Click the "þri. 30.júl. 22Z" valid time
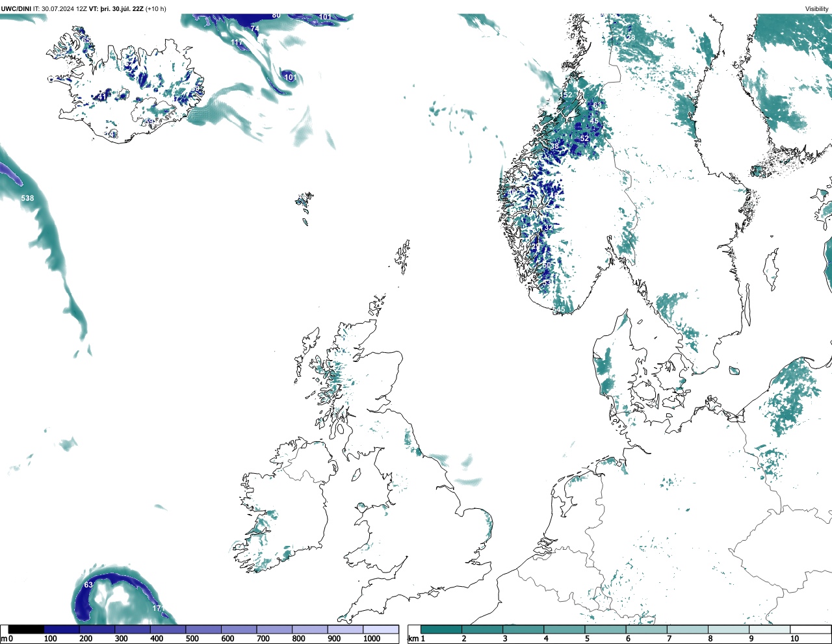 click(x=122, y=8)
